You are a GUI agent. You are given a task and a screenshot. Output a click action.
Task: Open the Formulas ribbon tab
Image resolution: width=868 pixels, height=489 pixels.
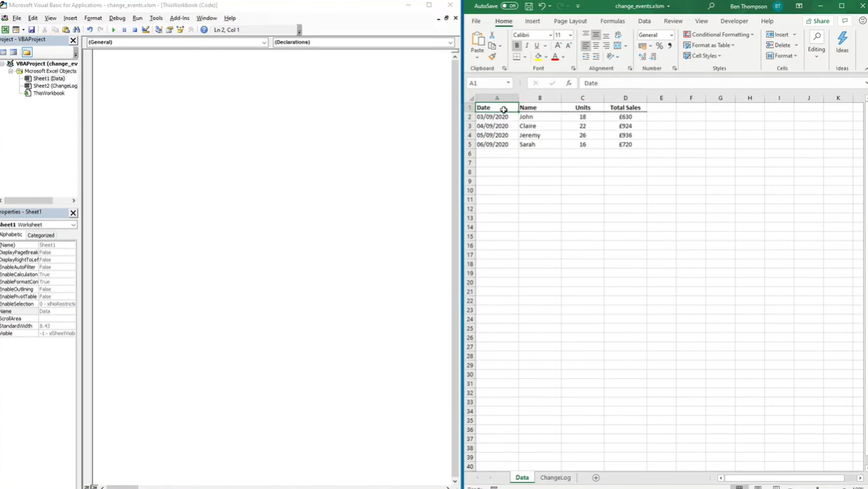point(612,21)
